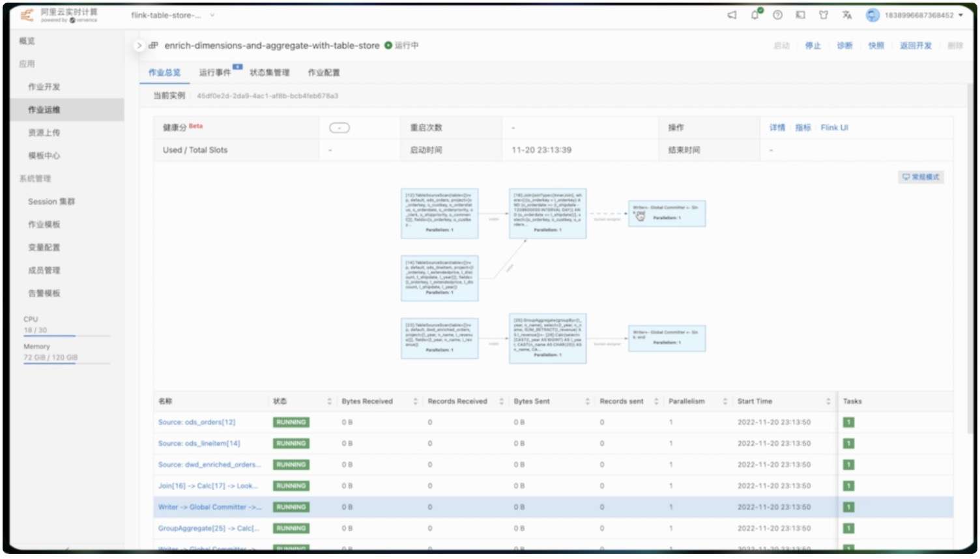This screenshot has height=559, width=980.
Task: Click the Tasks badge for Join[16] row
Action: [x=848, y=486]
